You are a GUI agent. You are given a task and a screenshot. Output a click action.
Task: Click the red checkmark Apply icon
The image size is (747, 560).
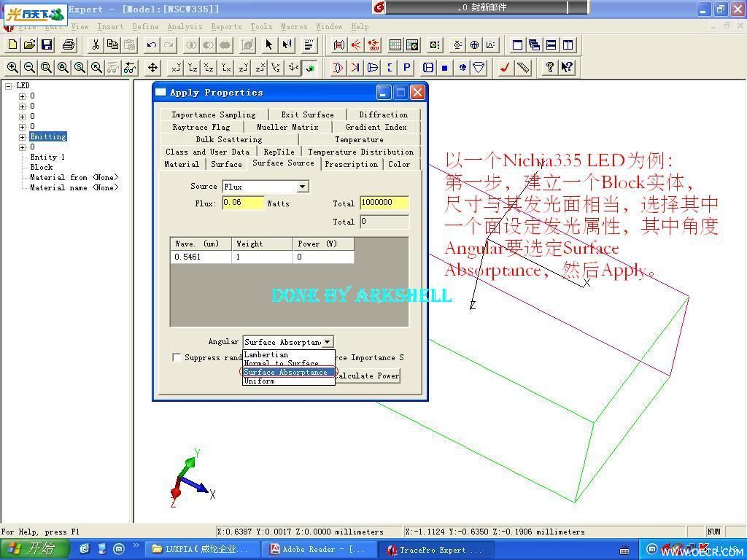[505, 68]
